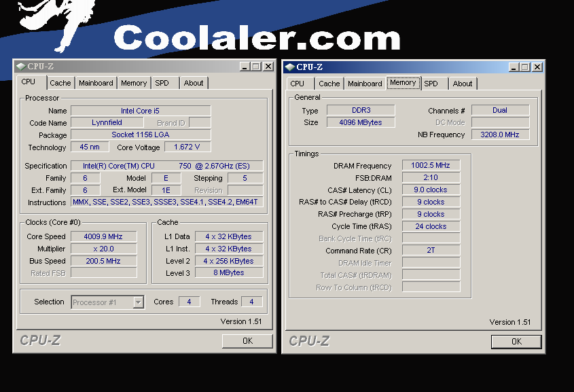Close the left CPU-Z window

point(268,67)
